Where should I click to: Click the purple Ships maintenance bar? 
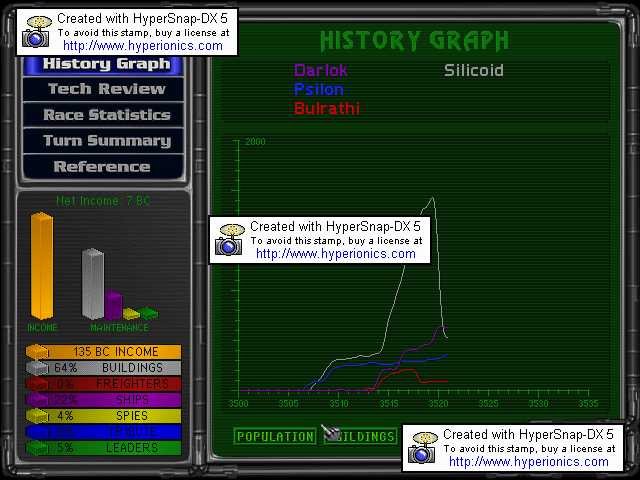113,304
